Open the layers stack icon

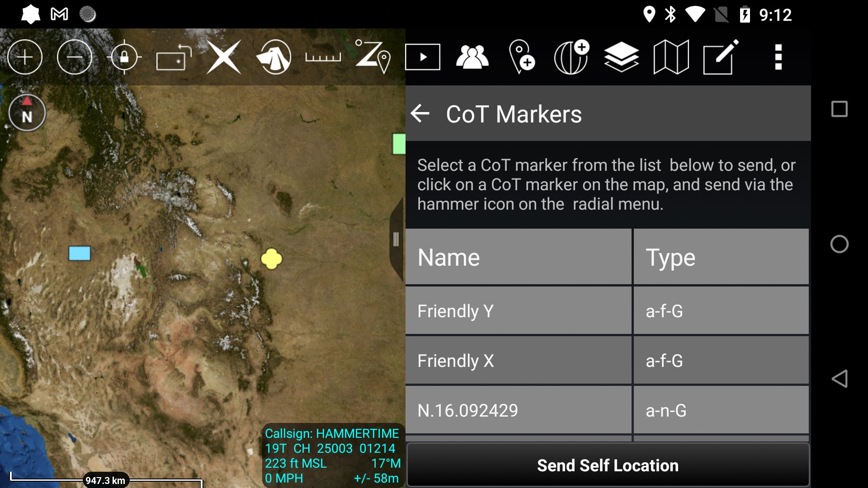coord(621,57)
